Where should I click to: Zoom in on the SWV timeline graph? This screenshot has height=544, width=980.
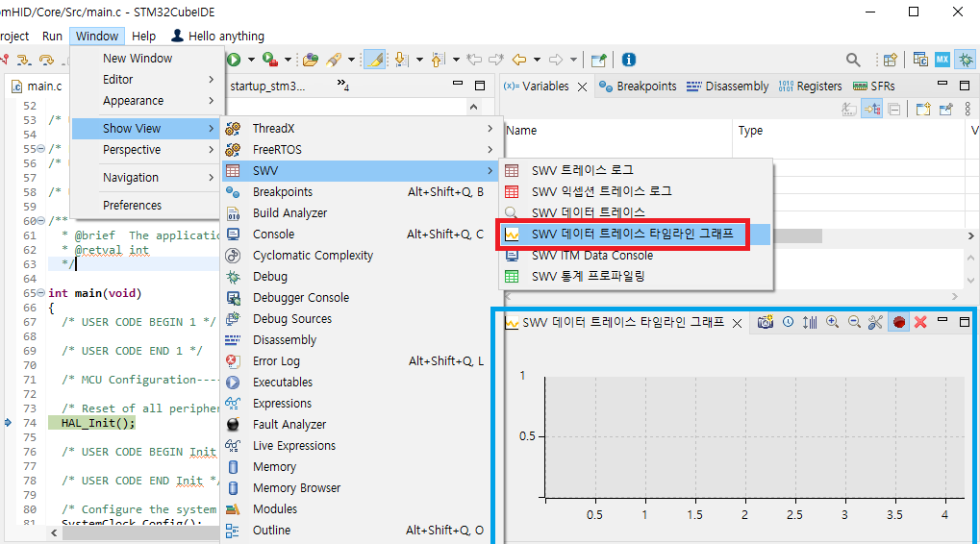(832, 322)
